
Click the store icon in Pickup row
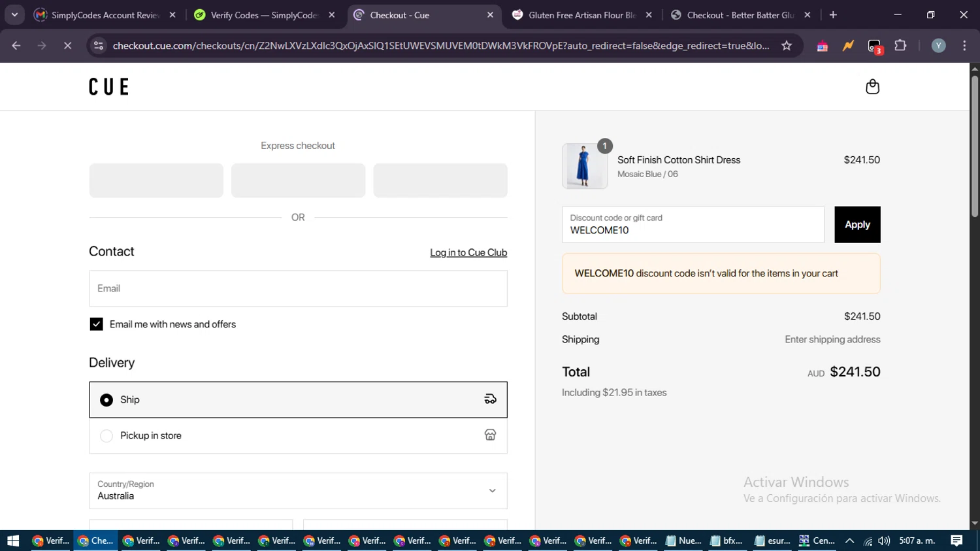tap(490, 435)
